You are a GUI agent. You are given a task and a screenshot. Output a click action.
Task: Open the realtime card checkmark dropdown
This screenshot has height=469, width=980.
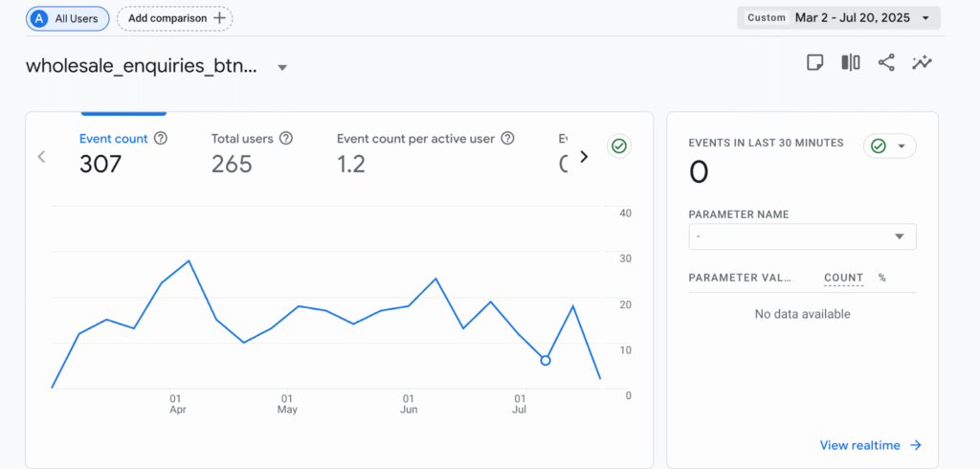(890, 146)
